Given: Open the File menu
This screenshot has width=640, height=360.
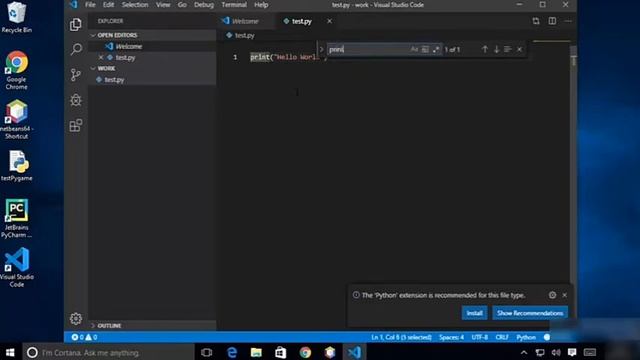Looking at the screenshot, I should click(90, 5).
